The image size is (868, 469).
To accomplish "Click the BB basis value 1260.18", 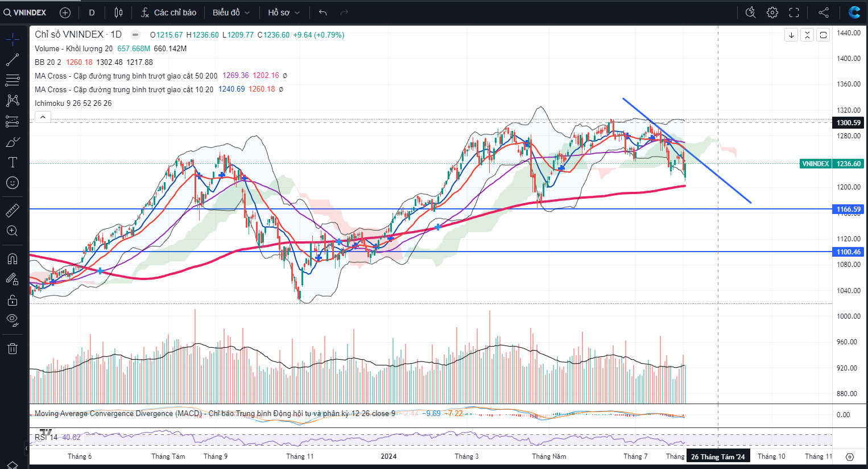I will (79, 62).
